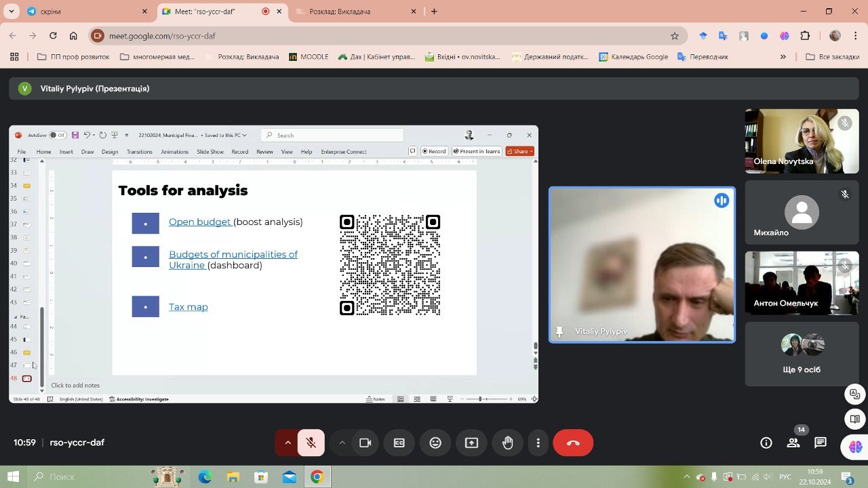Open the MOODLE bookmark
The image size is (868, 488).
pyautogui.click(x=309, y=57)
